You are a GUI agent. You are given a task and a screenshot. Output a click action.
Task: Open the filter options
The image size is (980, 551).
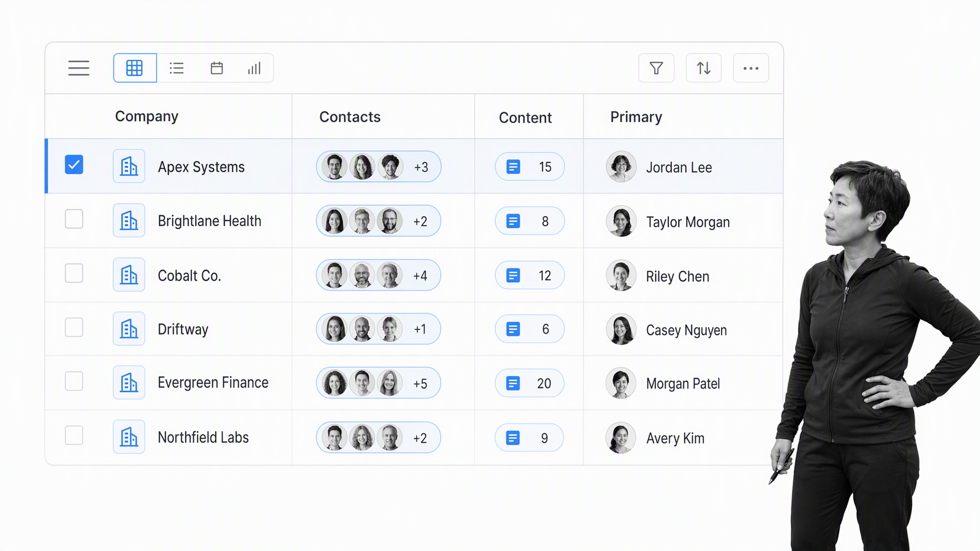coord(656,68)
